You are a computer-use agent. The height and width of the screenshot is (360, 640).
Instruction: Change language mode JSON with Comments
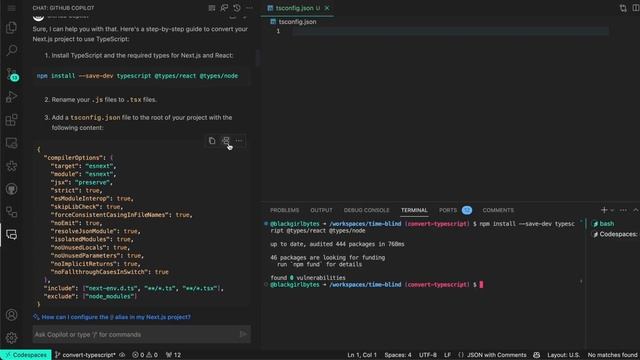tap(493, 355)
